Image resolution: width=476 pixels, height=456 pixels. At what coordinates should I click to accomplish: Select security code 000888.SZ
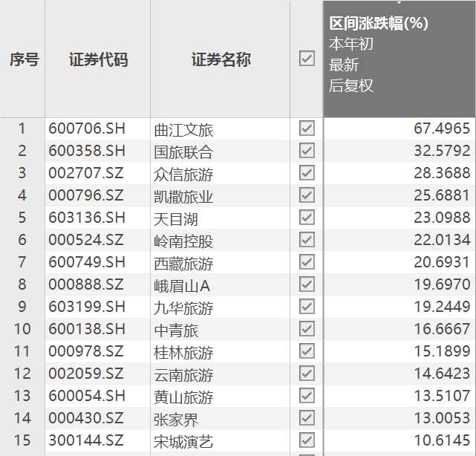point(86,284)
